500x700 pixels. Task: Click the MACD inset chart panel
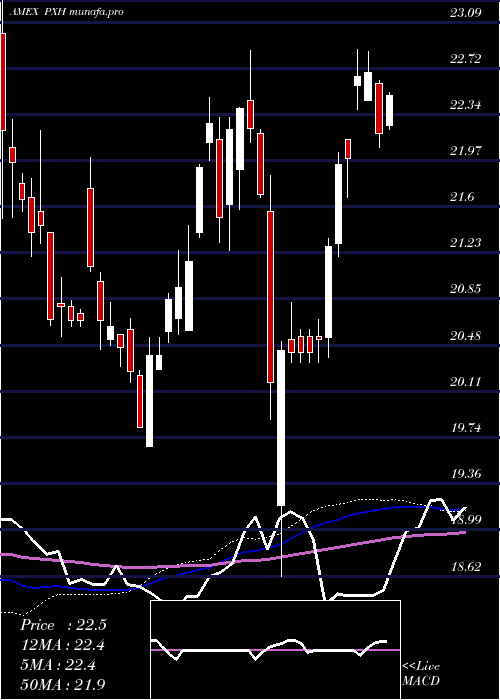pyautogui.click(x=275, y=650)
